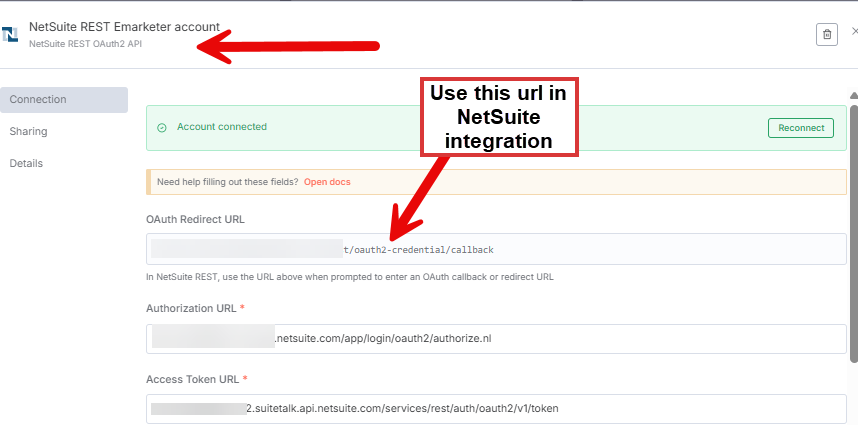Image resolution: width=858 pixels, height=425 pixels.
Task: Click the green check icon in Account connected
Action: (x=161, y=128)
